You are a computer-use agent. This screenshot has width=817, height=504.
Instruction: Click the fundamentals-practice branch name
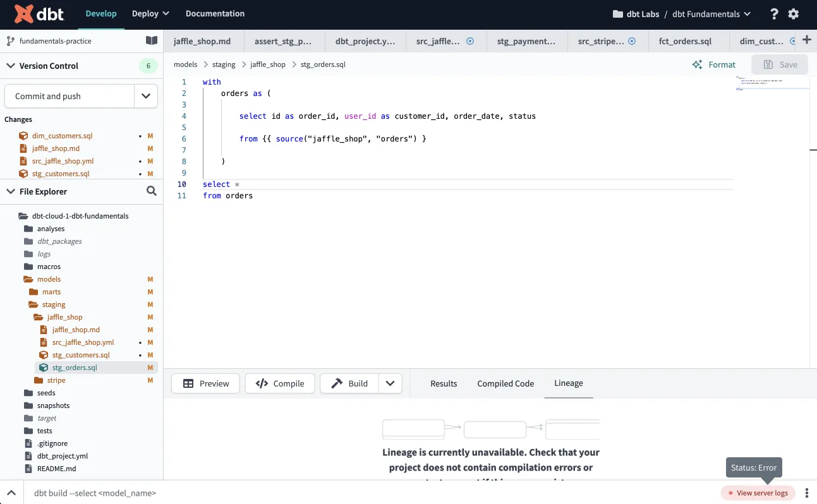point(56,41)
